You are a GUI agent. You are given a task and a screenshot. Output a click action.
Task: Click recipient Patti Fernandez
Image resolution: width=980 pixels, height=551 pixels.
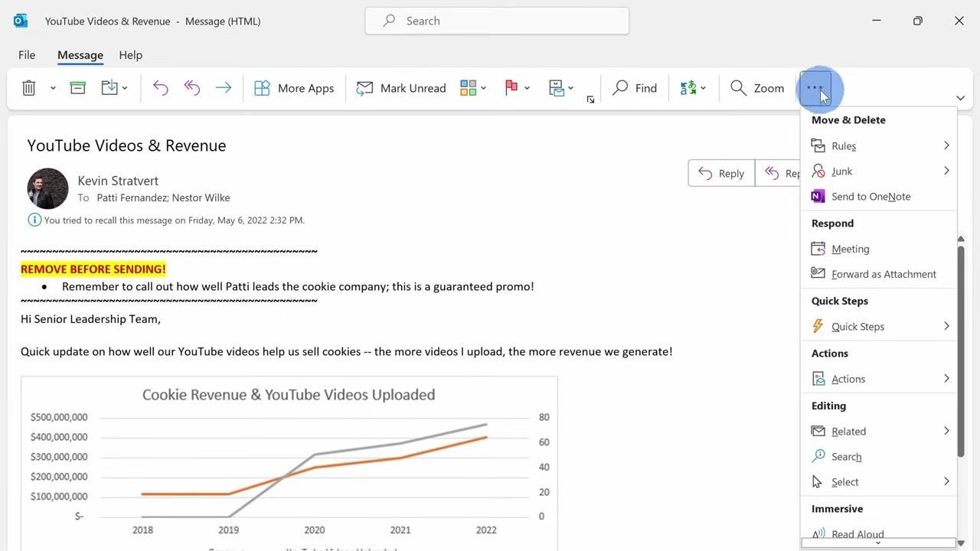pos(131,197)
